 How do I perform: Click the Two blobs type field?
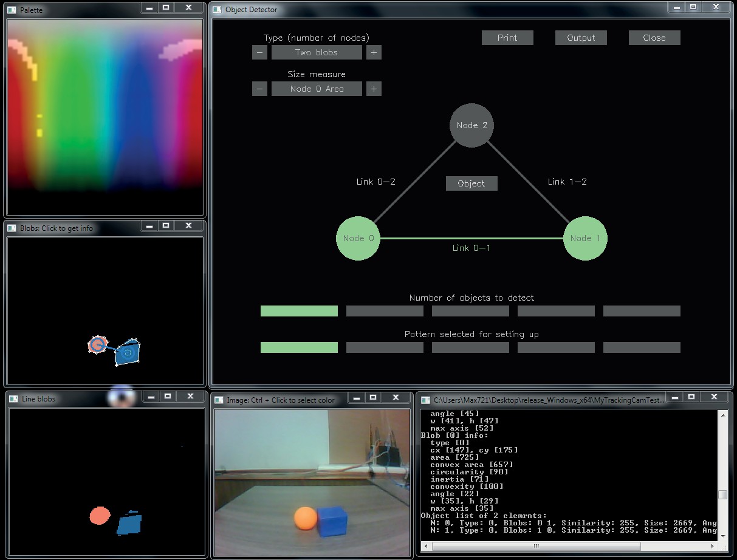pos(317,53)
